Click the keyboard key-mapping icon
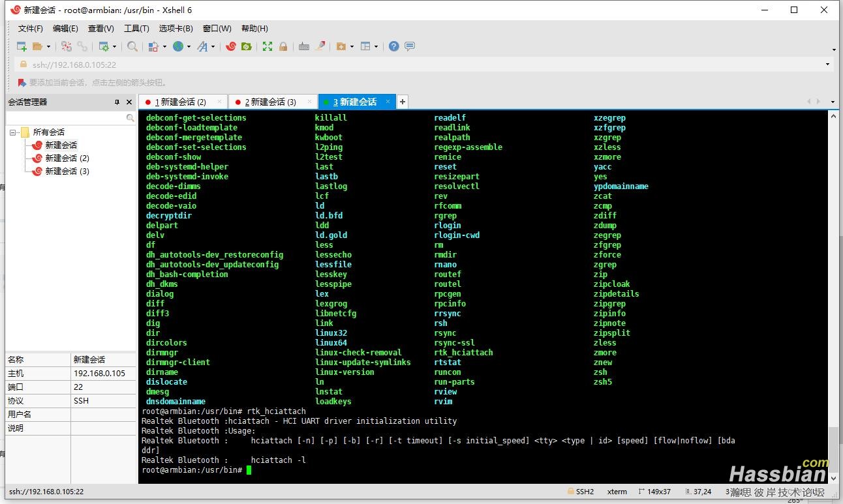This screenshot has width=843, height=504. point(304,46)
